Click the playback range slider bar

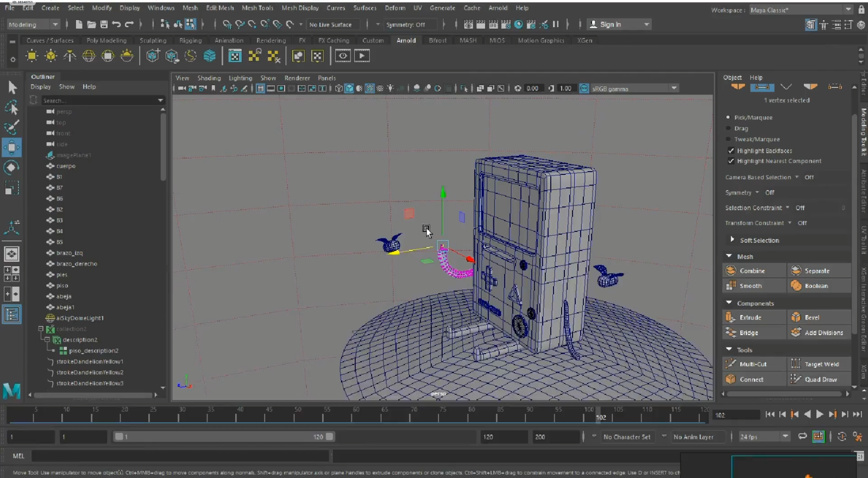(224, 437)
